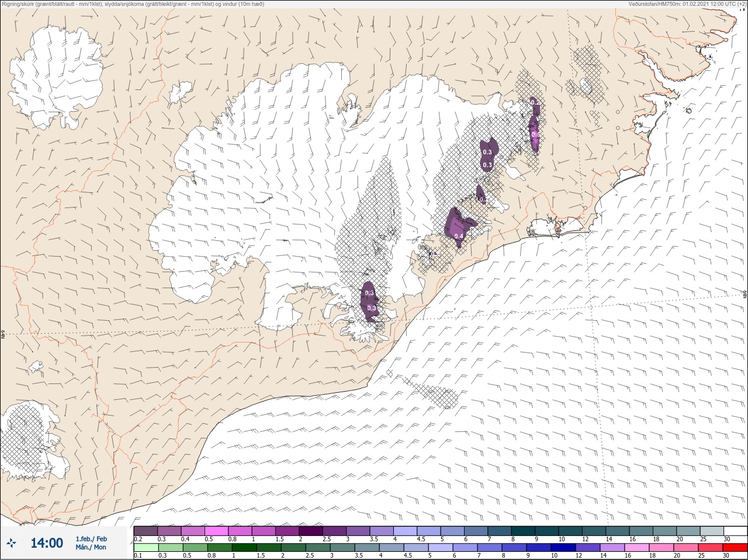Select the light grey upper legend swatch at 25
The height and width of the screenshot is (560, 748).
coord(712,531)
